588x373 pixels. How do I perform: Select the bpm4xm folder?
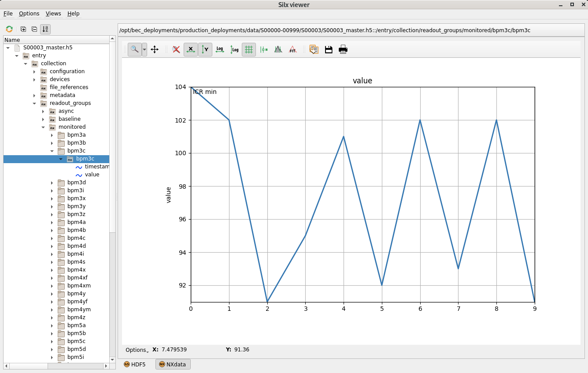coord(79,286)
